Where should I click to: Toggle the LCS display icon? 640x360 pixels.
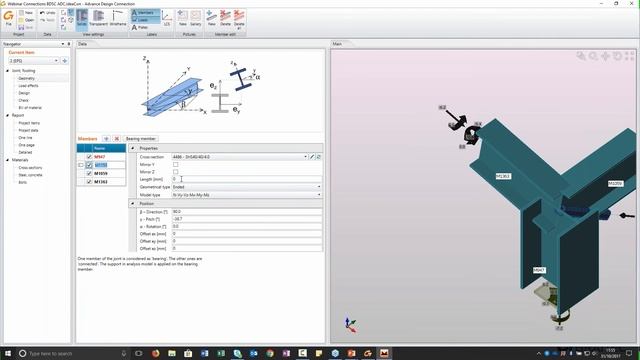point(167,18)
